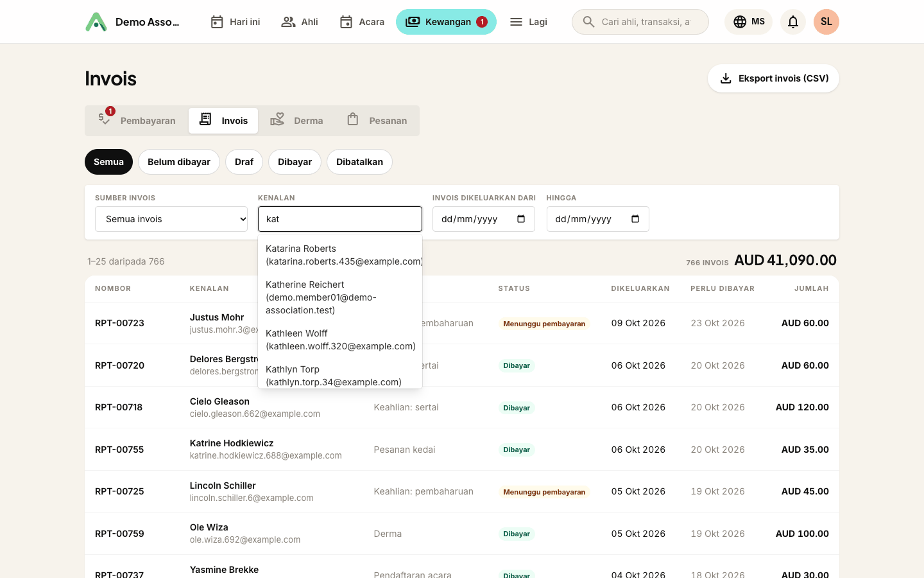Filter by Belum dibayar

point(179,162)
